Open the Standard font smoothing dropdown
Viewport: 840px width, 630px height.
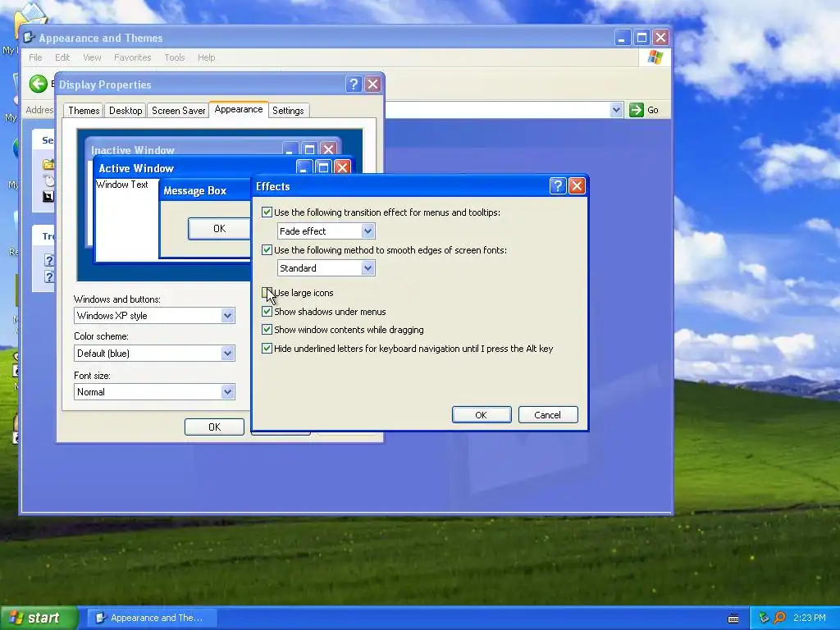367,268
